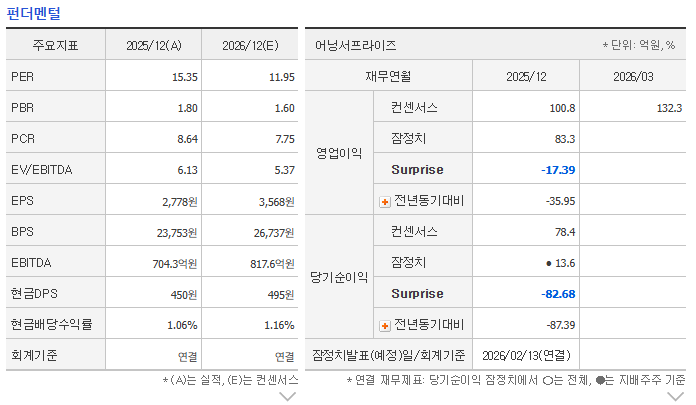Select EV/EBITDA estimate 5.37
The image size is (696, 405).
point(285,170)
